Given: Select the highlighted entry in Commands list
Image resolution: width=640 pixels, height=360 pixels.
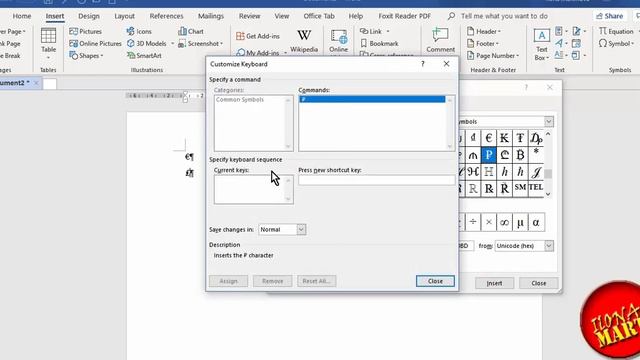Looking at the screenshot, I should tap(372, 100).
